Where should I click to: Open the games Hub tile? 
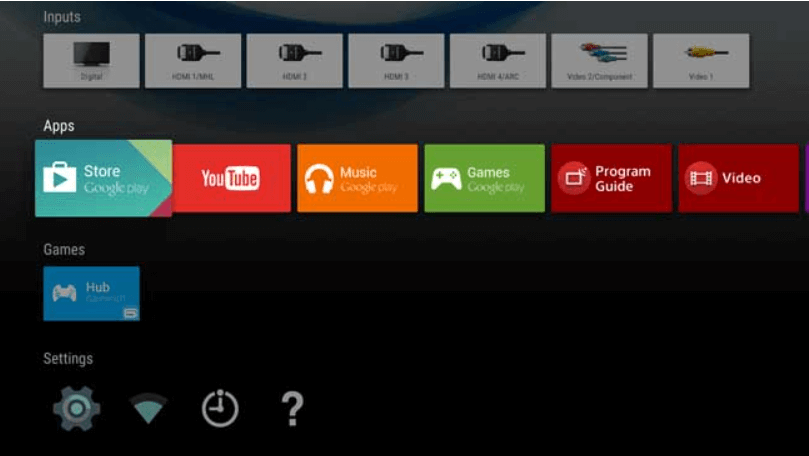[91, 294]
